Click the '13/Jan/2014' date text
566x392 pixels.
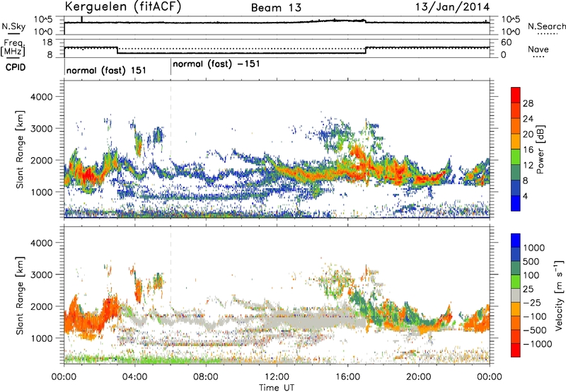(452, 7)
